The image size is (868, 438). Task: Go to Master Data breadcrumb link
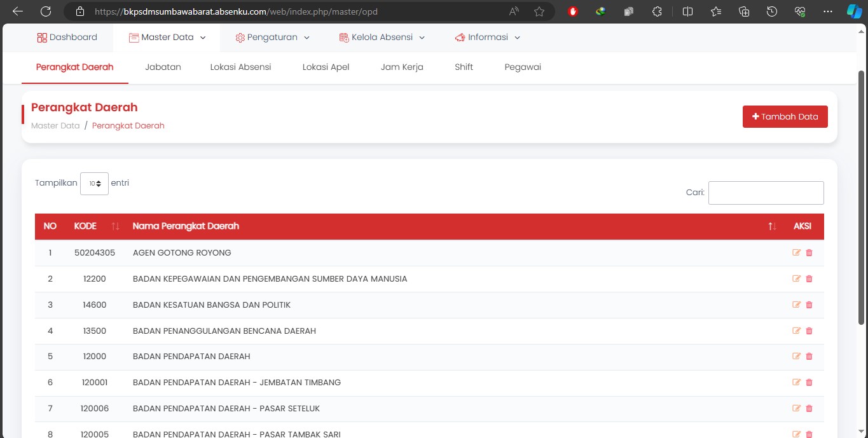tap(55, 126)
